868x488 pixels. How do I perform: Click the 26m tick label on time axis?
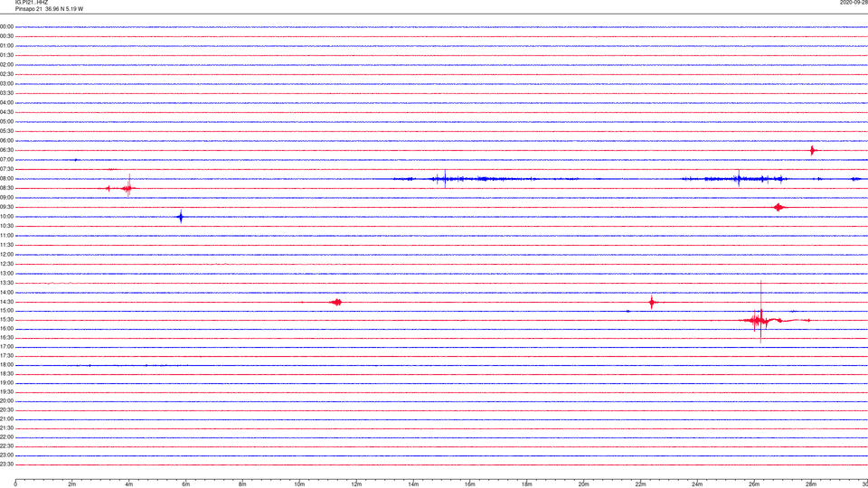[754, 484]
